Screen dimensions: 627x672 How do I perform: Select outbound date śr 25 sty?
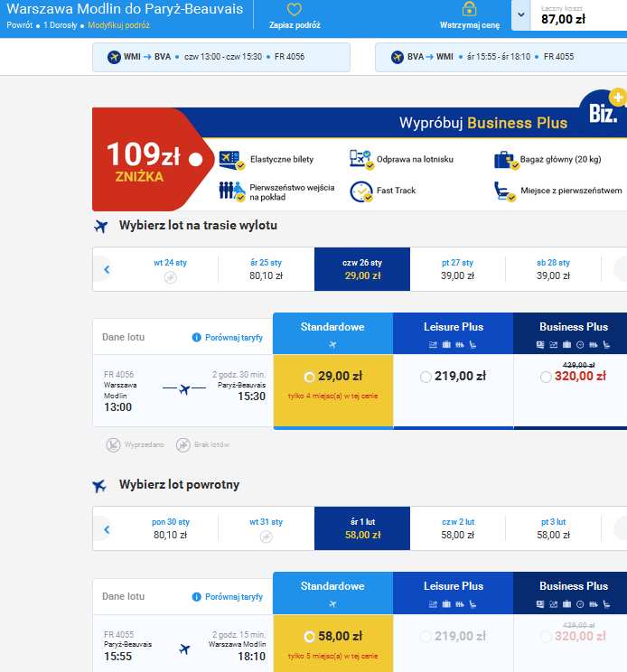pyautogui.click(x=267, y=269)
